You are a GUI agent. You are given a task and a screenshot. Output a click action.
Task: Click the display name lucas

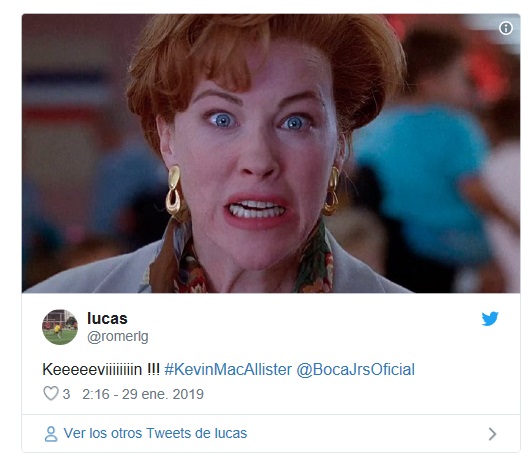(107, 318)
